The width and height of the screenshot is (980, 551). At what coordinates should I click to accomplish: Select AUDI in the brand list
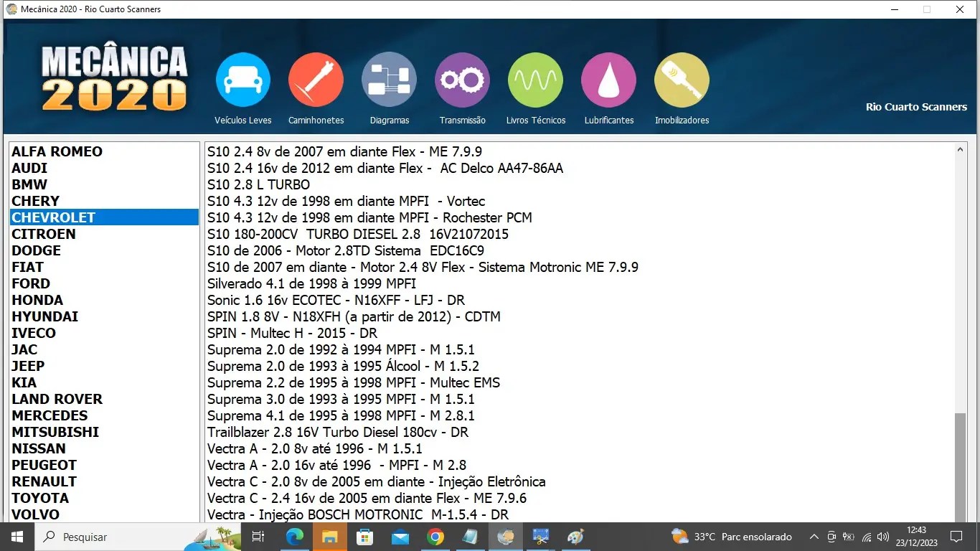coord(104,168)
